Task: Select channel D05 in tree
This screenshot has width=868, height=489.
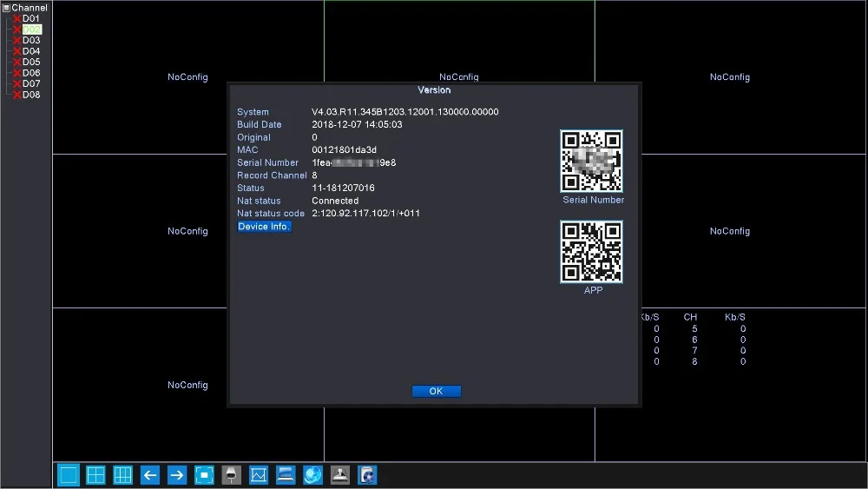Action: (31, 62)
